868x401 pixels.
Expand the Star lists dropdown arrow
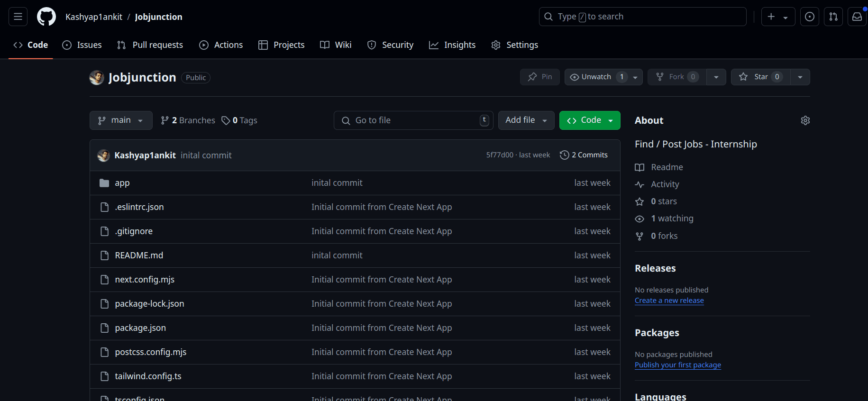(800, 77)
